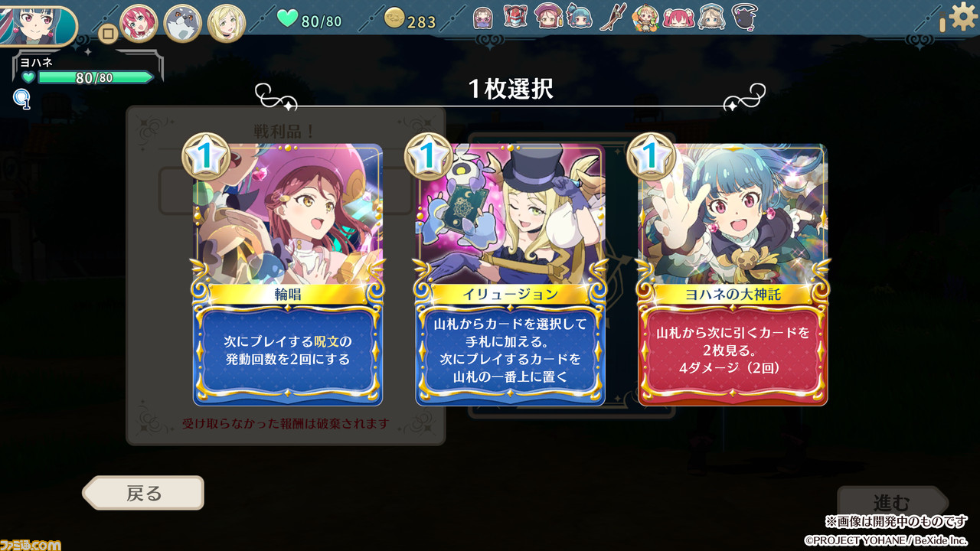Click the 進む proceed button
The image size is (980, 551).
pos(893,503)
